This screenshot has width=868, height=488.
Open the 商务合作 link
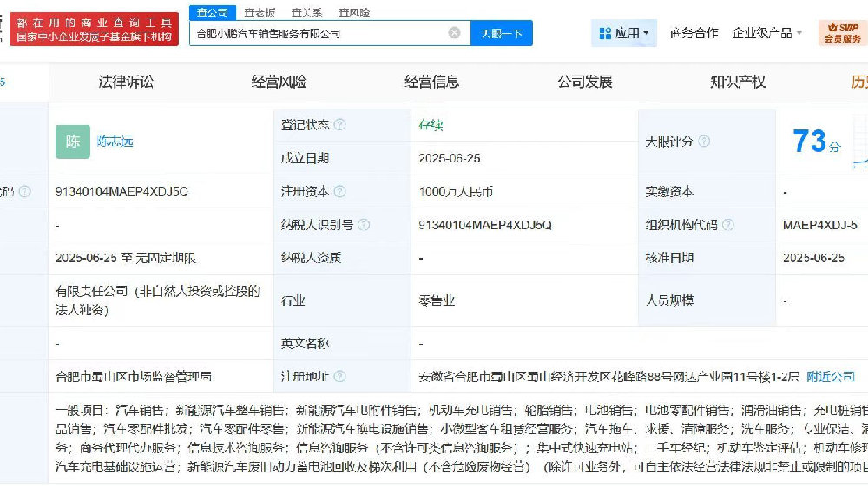click(694, 33)
